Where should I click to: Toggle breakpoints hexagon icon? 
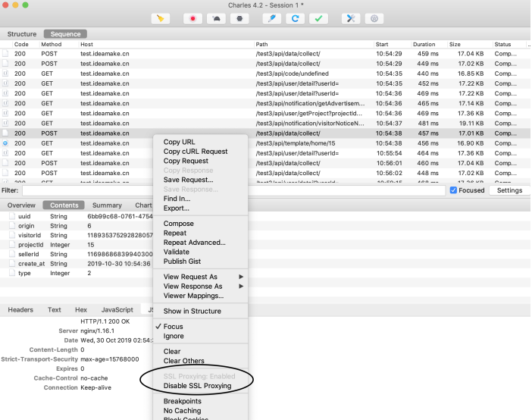tap(239, 19)
